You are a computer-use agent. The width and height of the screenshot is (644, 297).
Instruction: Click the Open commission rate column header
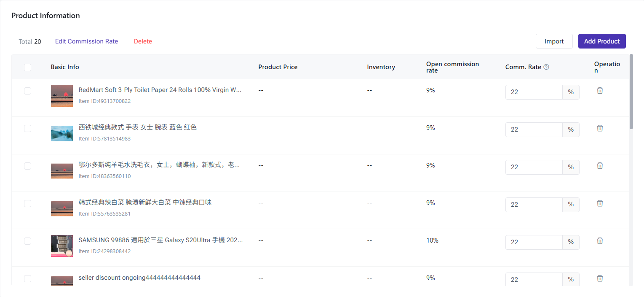(452, 67)
